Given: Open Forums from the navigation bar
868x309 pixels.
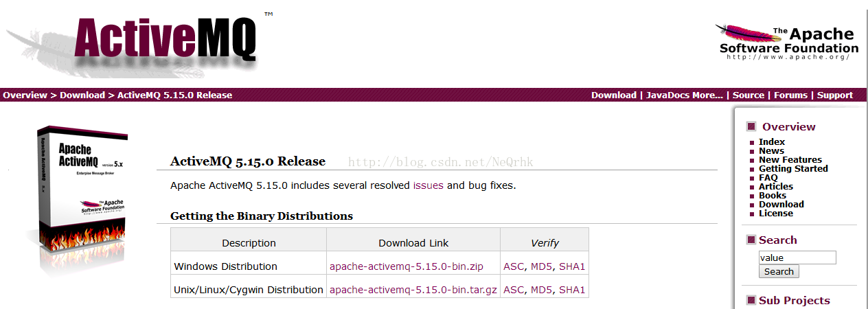Looking at the screenshot, I should (x=790, y=95).
